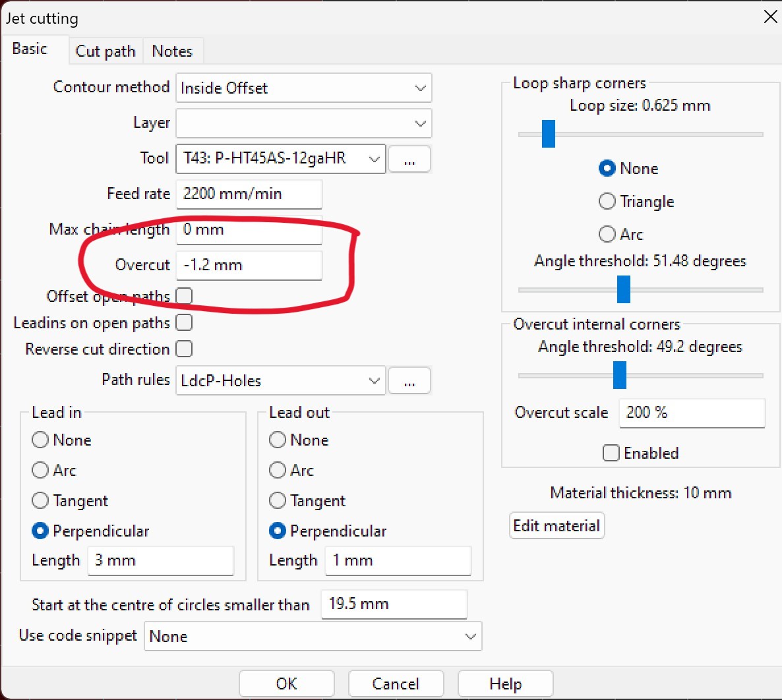This screenshot has height=700, width=782.
Task: Select Triangle loop corner option
Action: pyautogui.click(x=607, y=201)
